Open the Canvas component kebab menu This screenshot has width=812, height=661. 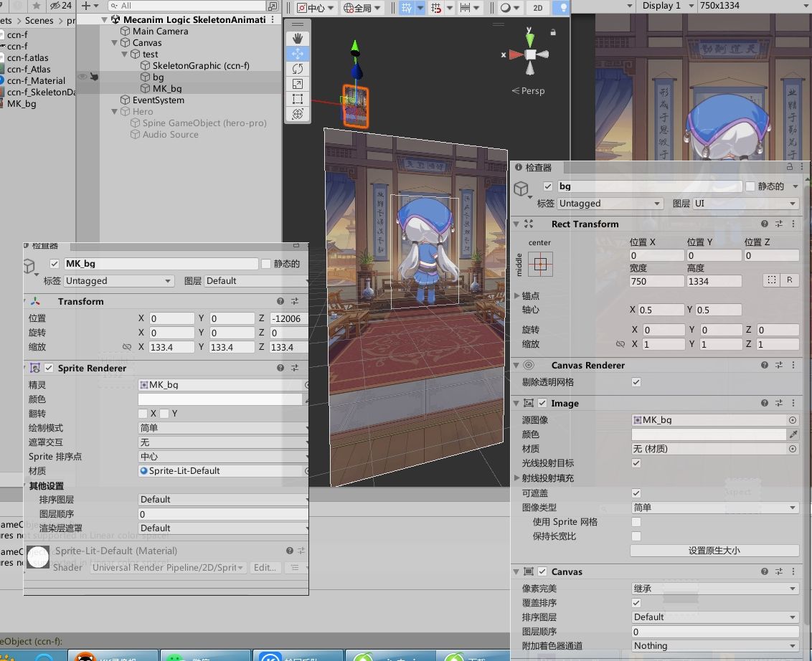pos(793,571)
